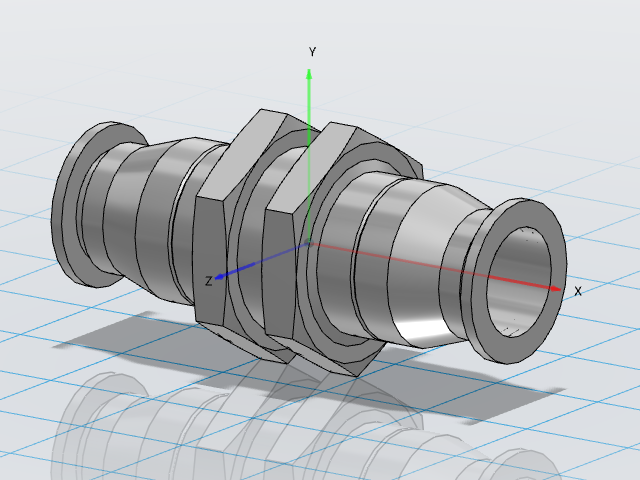The image size is (640, 480).
Task: Select the green Y axis arrowhead
Action: (309, 74)
